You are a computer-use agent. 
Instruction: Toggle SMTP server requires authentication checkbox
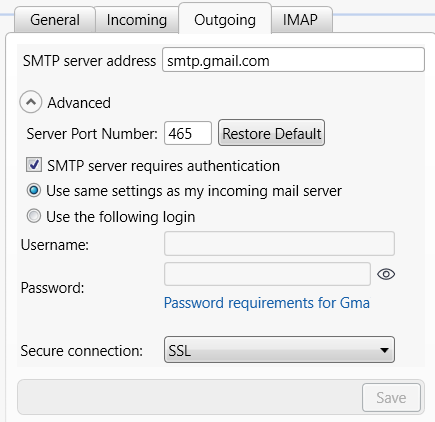34,165
